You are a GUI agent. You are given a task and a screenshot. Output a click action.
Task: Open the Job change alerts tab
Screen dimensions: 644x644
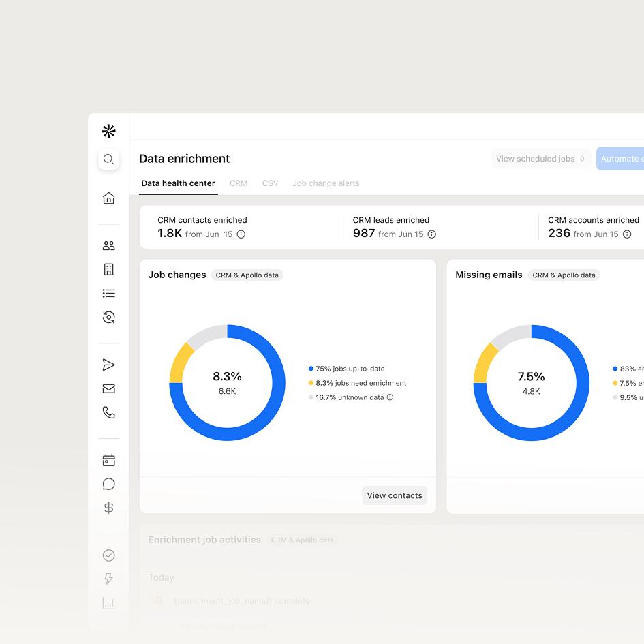pos(326,183)
